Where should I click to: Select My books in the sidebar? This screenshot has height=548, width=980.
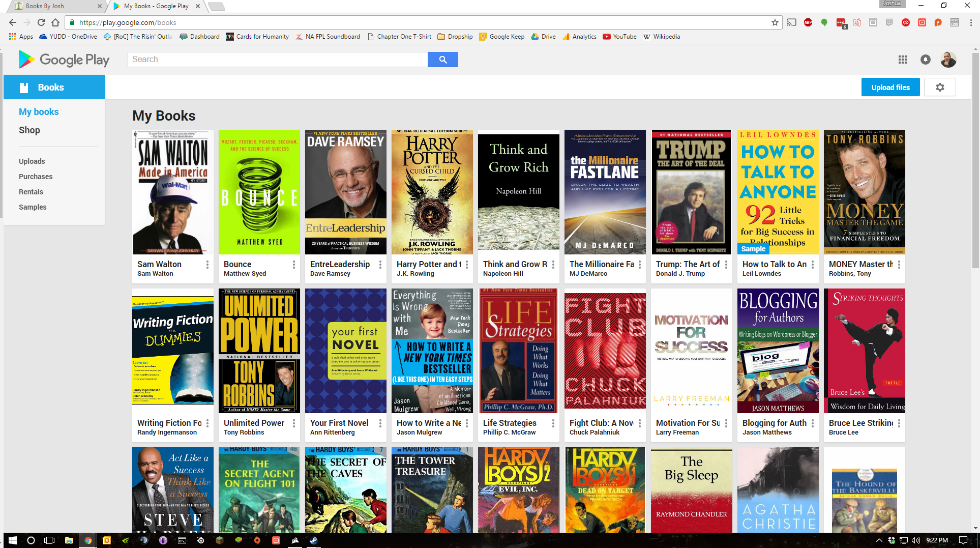[39, 112]
